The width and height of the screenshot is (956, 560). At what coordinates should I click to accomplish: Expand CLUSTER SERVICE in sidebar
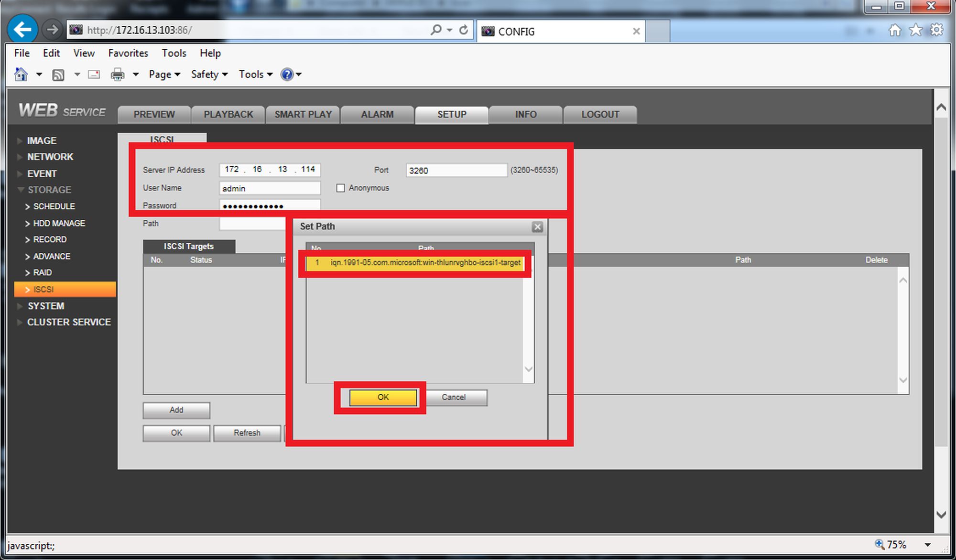pos(69,322)
